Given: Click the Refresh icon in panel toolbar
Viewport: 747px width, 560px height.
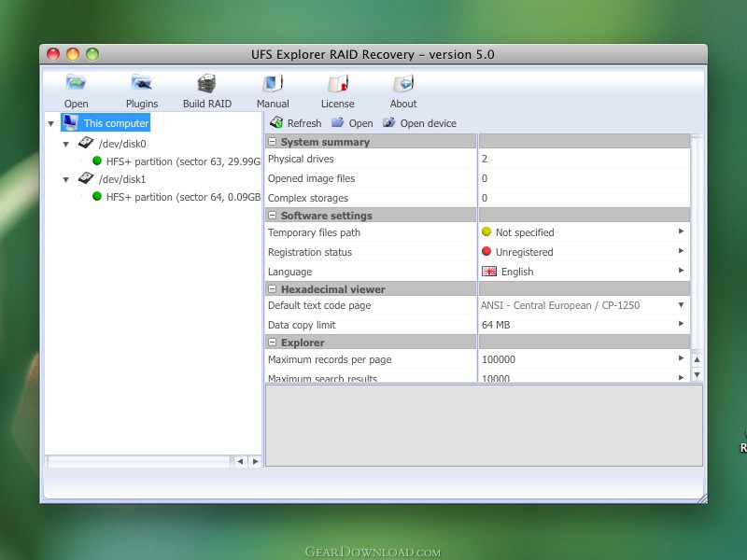Looking at the screenshot, I should pyautogui.click(x=276, y=123).
